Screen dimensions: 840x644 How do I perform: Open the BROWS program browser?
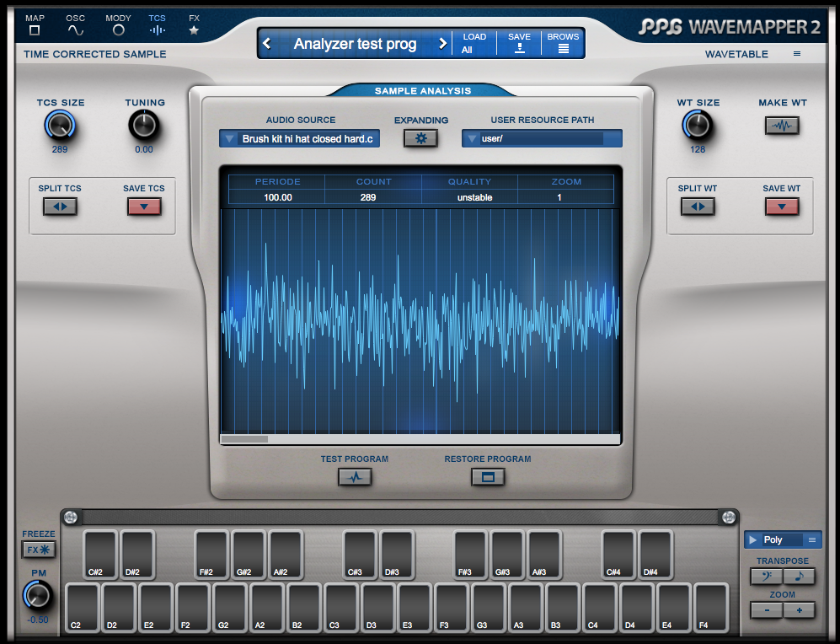[x=563, y=43]
